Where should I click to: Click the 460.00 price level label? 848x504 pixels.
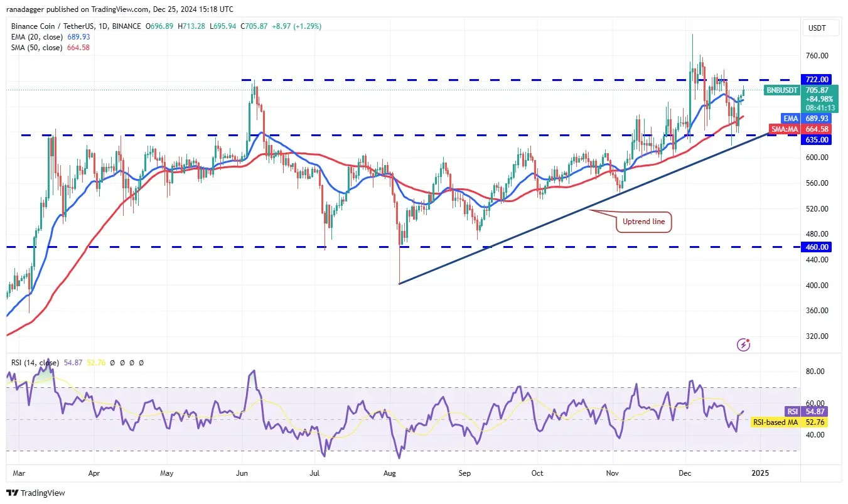click(x=817, y=247)
